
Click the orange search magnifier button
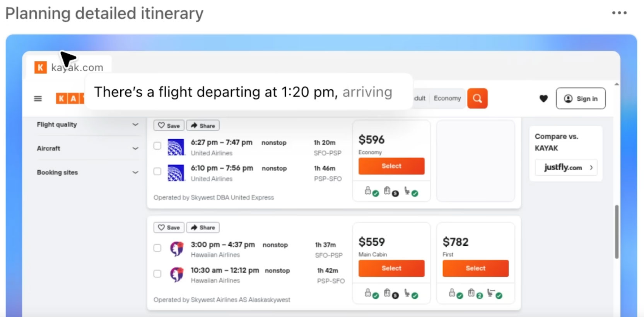click(477, 98)
